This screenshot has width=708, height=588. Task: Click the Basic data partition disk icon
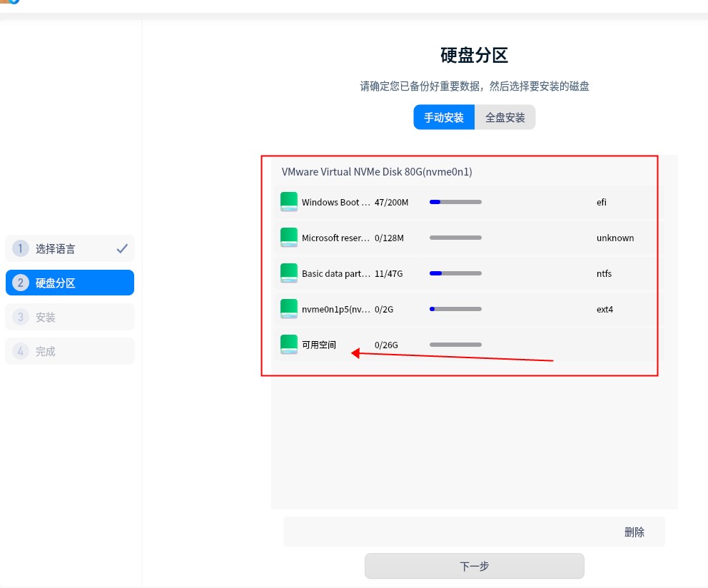[x=288, y=273]
